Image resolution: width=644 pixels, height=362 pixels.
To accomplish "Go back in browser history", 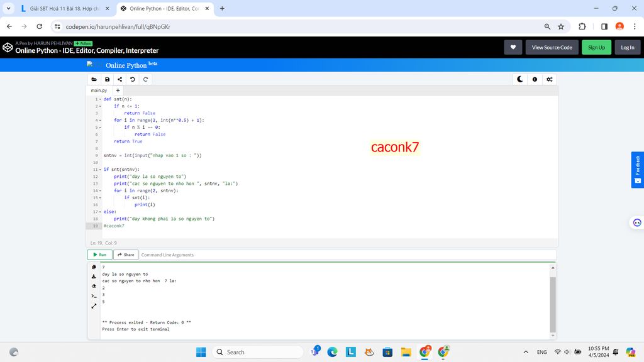I will tap(9, 26).
